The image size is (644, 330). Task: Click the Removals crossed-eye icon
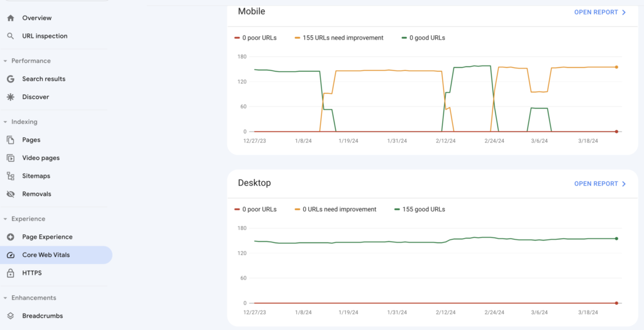point(11,194)
